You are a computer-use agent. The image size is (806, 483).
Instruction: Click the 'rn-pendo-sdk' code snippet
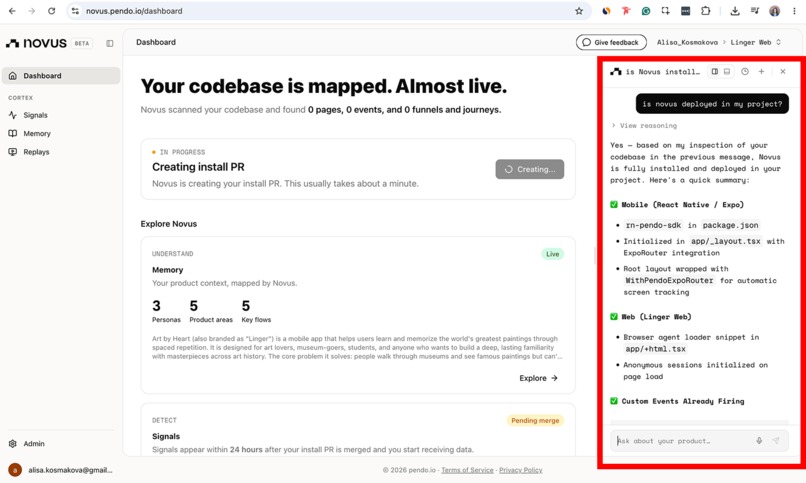coord(653,225)
